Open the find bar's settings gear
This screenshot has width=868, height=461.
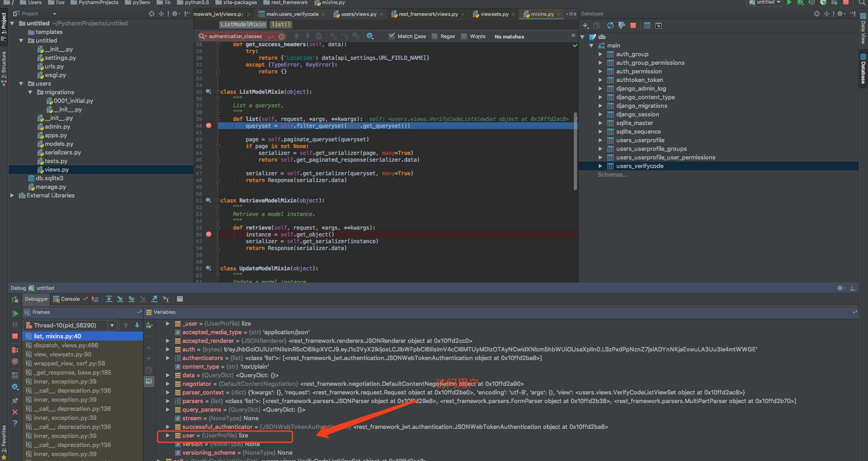[370, 36]
